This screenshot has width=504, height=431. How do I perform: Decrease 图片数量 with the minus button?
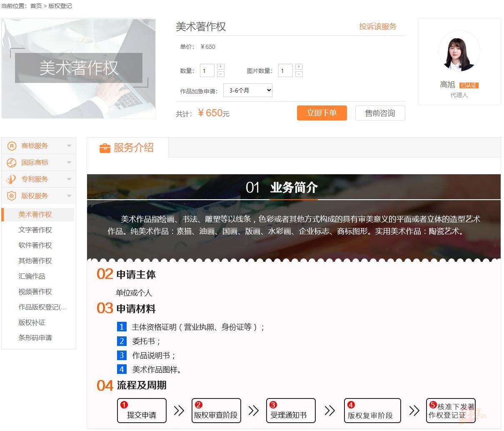coord(299,74)
